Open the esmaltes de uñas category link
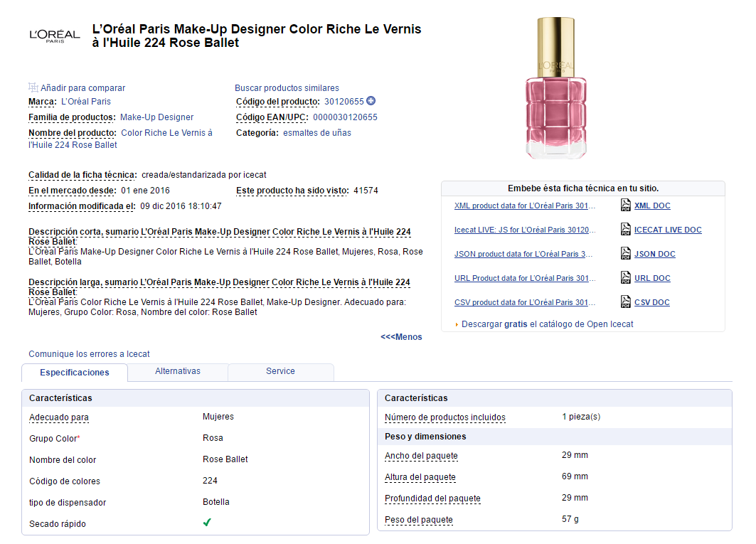Viewport: 756px width, 544px height. pyautogui.click(x=316, y=133)
